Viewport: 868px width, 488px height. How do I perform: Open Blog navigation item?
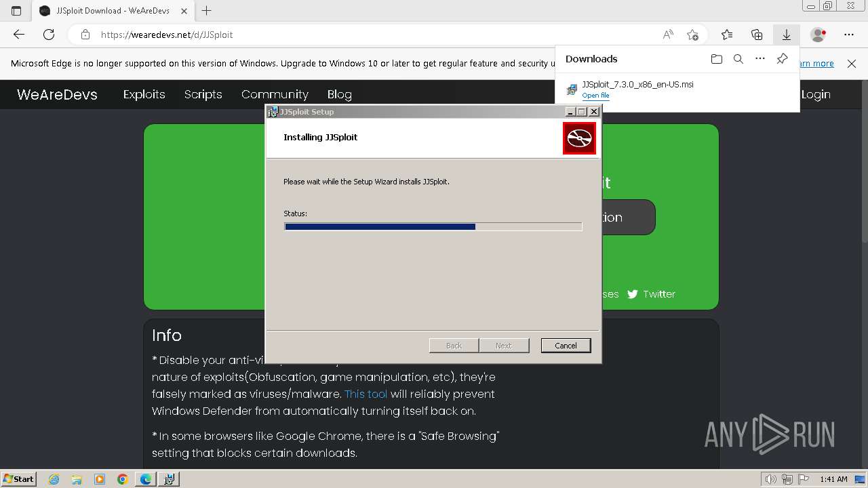[x=339, y=94]
